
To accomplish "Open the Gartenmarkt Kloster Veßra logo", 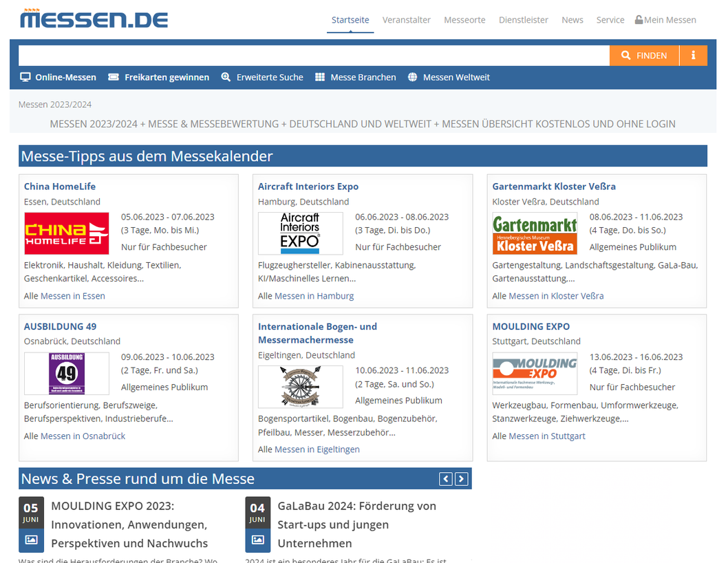I will point(535,233).
